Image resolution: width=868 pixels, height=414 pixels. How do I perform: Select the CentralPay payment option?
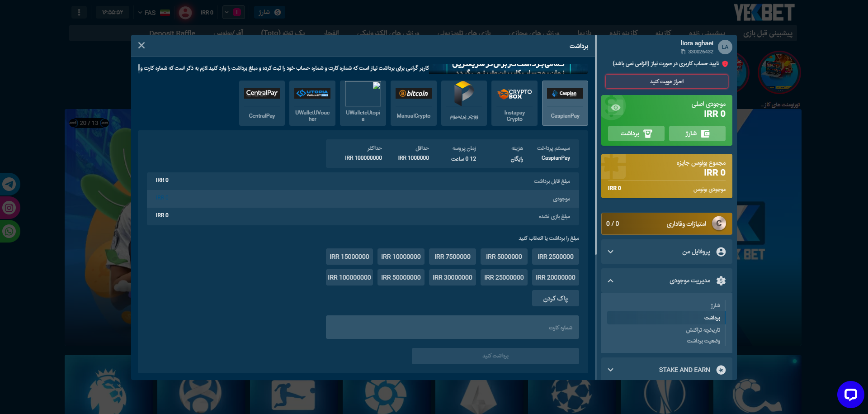(262, 103)
